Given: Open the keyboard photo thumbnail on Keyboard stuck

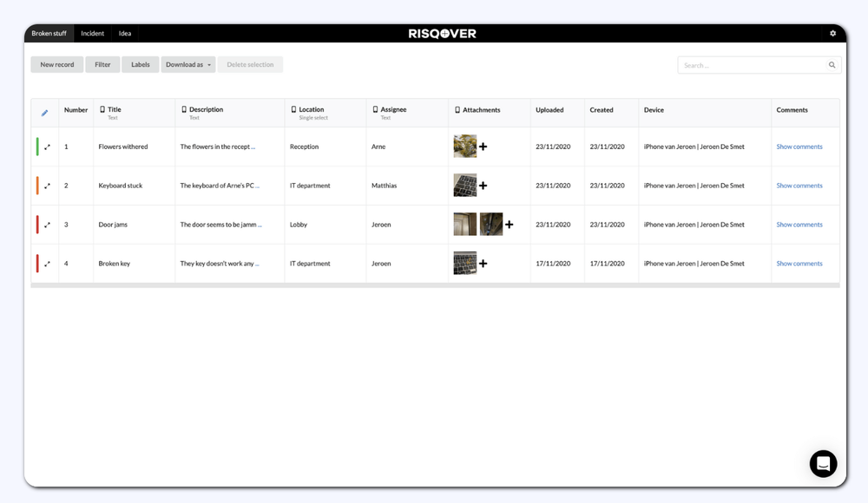Looking at the screenshot, I should [x=464, y=185].
